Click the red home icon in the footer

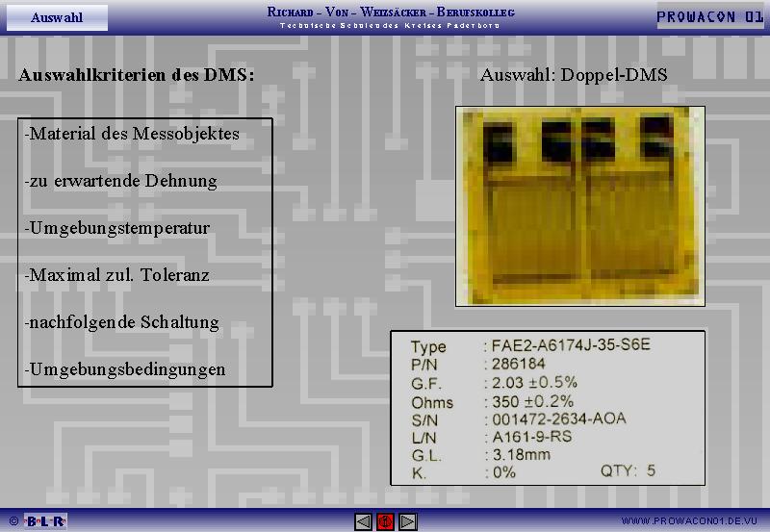[385, 521]
